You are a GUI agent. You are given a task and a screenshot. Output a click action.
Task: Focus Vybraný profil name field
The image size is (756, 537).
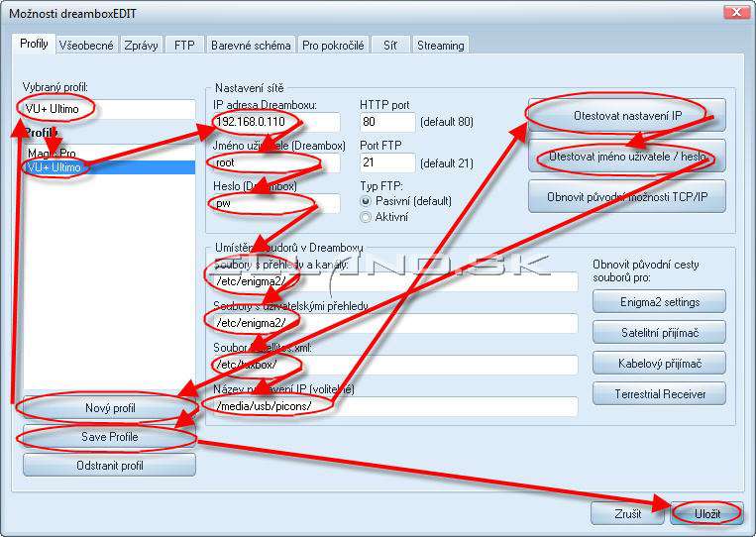[x=109, y=109]
